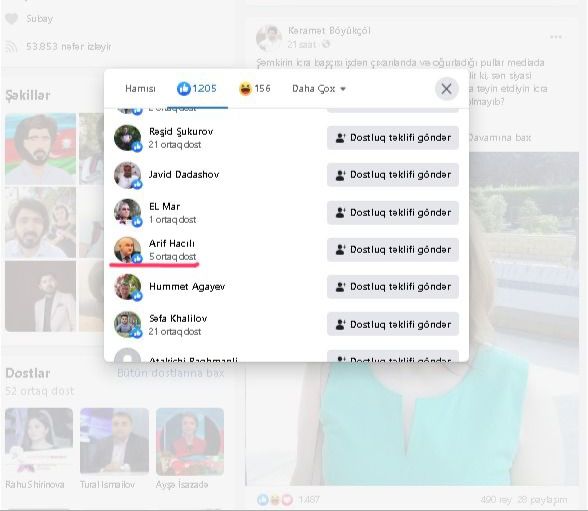
Task: Open Hummet Agayev's profile avatar
Action: [128, 287]
